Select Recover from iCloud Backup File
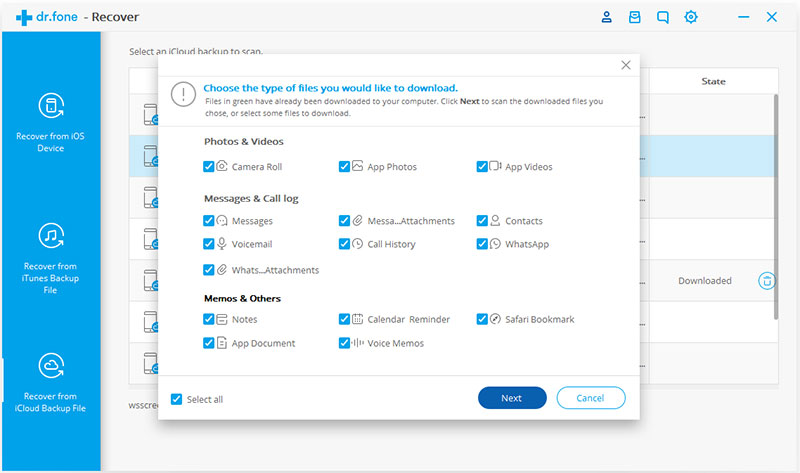The height and width of the screenshot is (473, 800). point(51,382)
